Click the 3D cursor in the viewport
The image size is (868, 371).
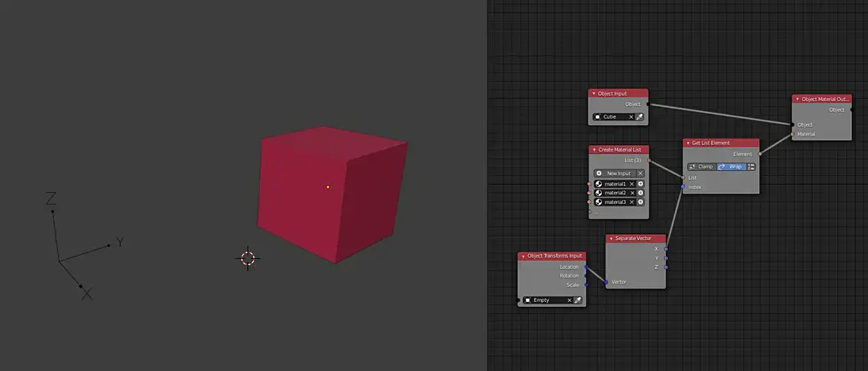[248, 258]
